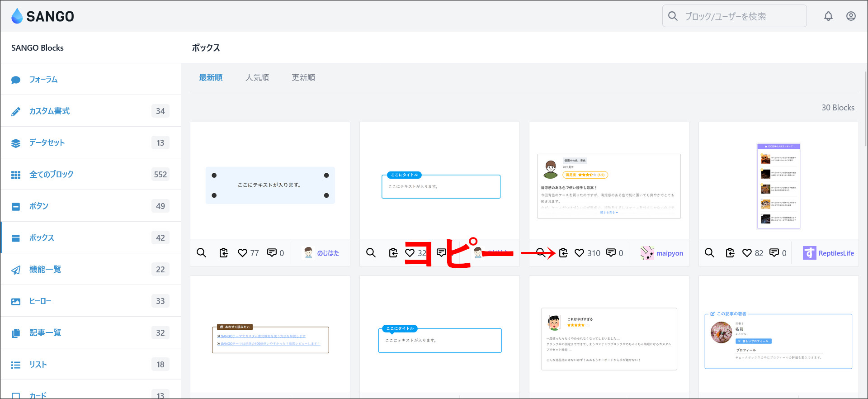Open the ボタン category in sidebar

[39, 206]
